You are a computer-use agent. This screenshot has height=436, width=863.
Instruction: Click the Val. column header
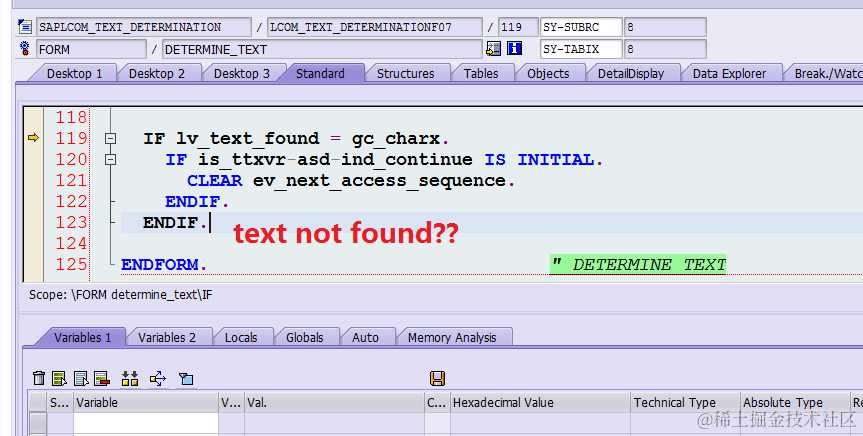coord(334,402)
